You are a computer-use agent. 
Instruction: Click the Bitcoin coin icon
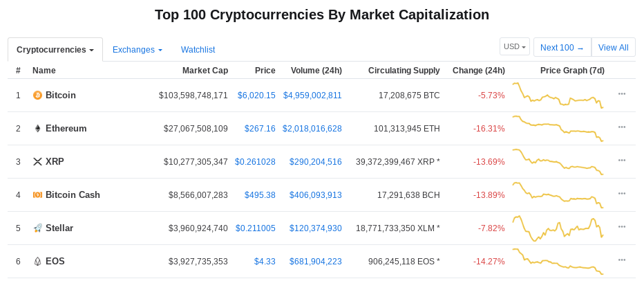pyautogui.click(x=37, y=96)
